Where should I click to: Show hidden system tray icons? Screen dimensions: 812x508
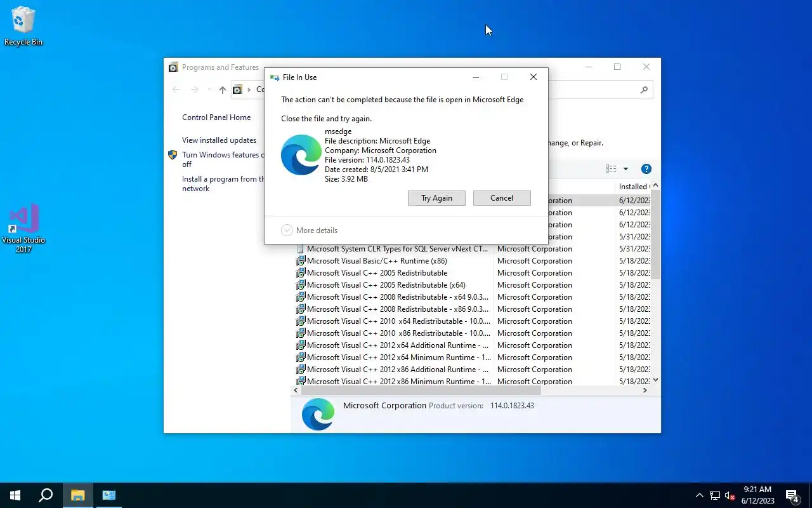(700, 495)
